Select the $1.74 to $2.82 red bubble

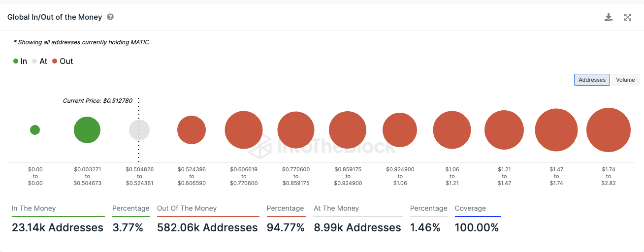[x=609, y=130]
